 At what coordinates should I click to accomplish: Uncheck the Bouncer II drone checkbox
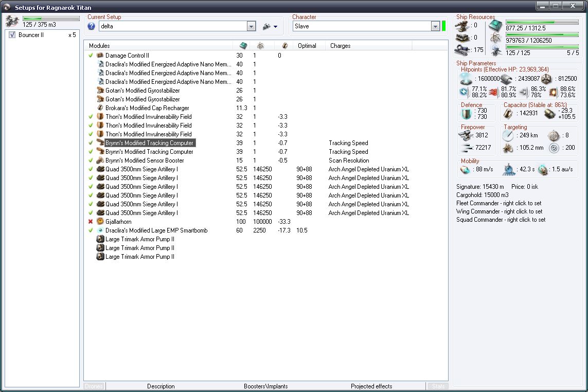12,35
